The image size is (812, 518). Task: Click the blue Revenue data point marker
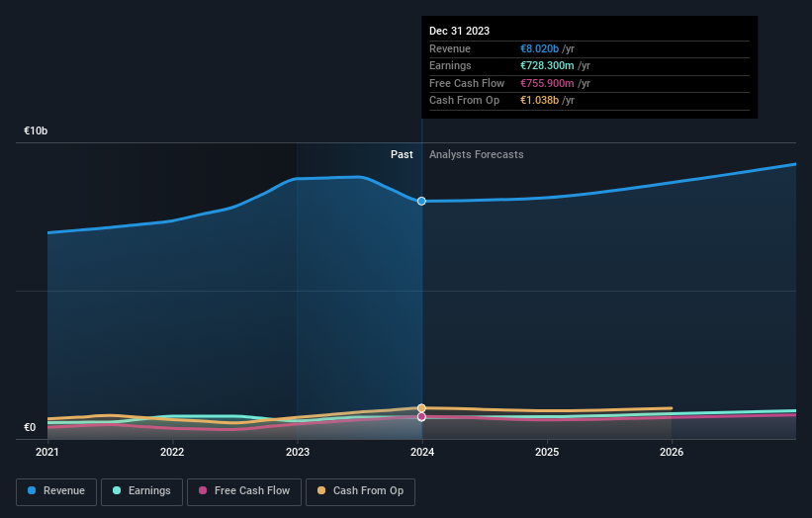coord(421,201)
